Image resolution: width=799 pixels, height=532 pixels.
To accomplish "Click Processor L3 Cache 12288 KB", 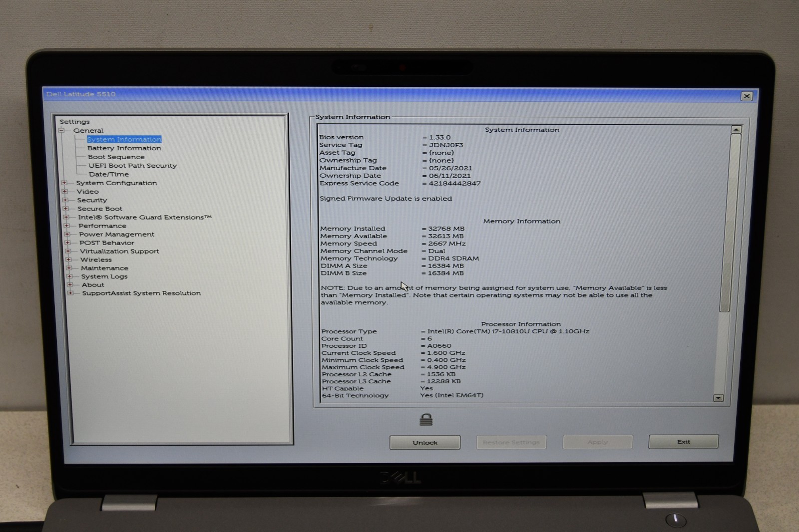I will (443, 381).
